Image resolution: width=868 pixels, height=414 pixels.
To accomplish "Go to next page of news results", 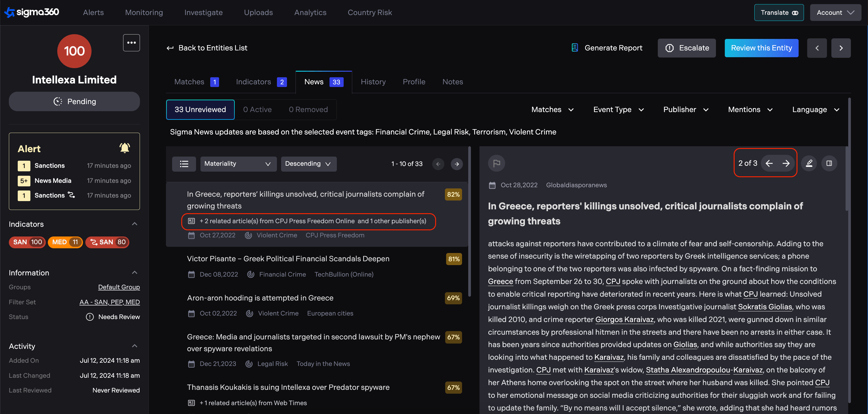I will 456,164.
